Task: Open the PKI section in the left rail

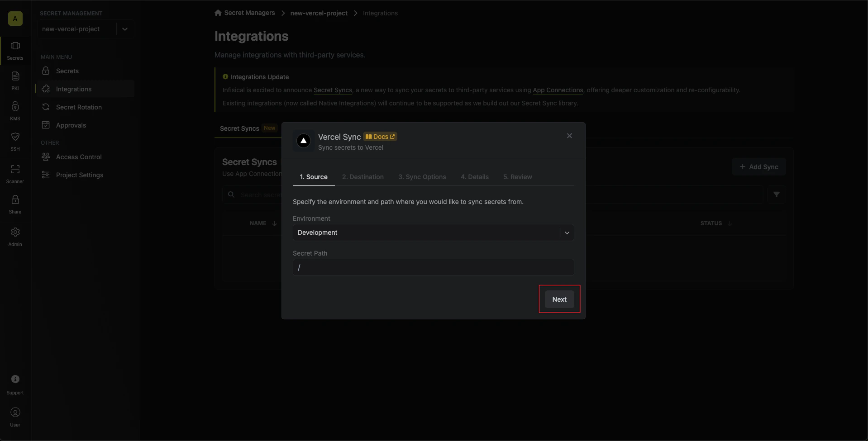Action: [15, 81]
